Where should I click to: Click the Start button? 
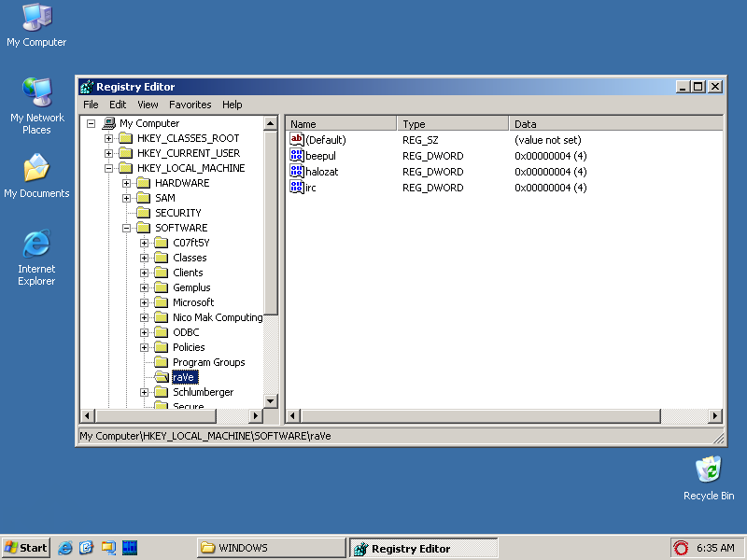(26, 548)
